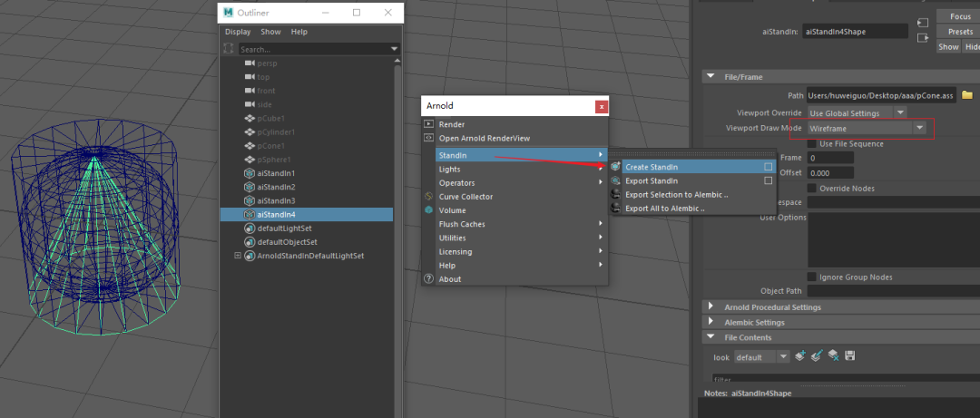Open the Outliner Help menu

coord(299,32)
